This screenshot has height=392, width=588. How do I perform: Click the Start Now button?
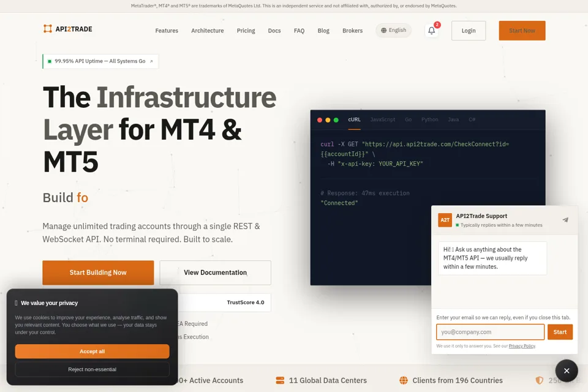(522, 31)
